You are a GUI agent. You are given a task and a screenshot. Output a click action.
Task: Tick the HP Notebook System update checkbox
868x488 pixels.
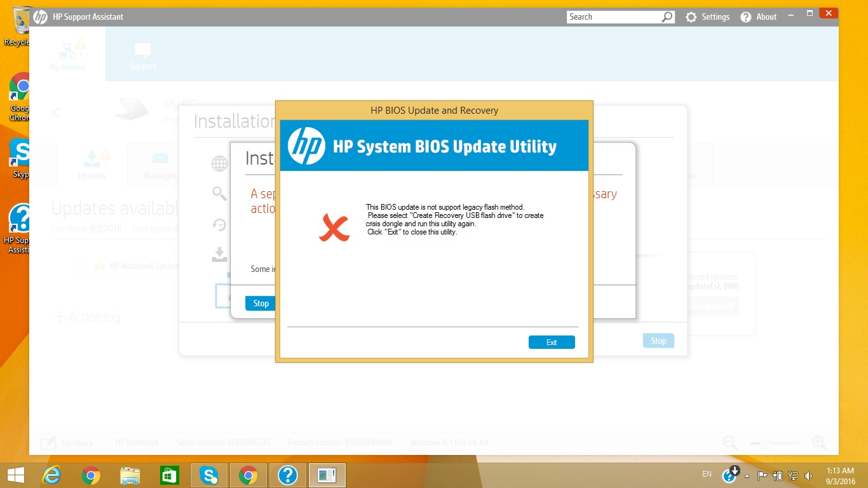coord(78,266)
